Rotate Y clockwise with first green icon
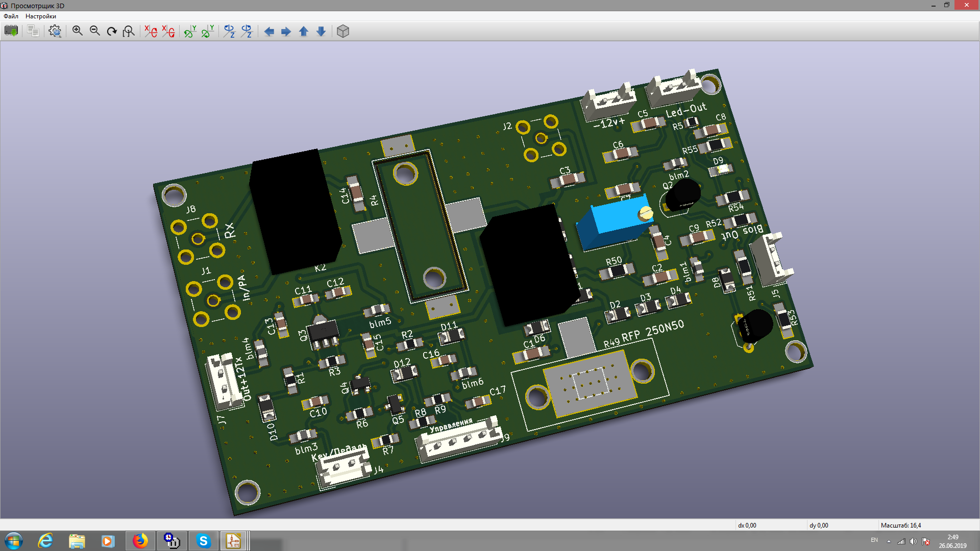 190,31
